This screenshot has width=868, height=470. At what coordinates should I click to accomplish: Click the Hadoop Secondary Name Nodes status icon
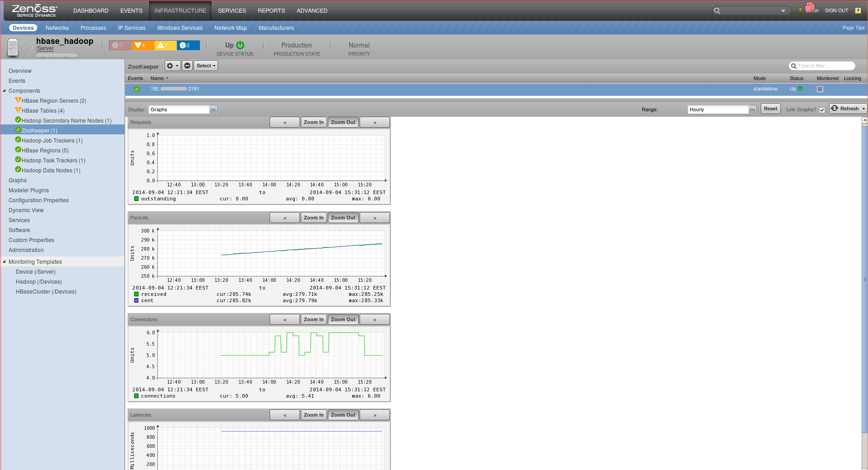[18, 120]
